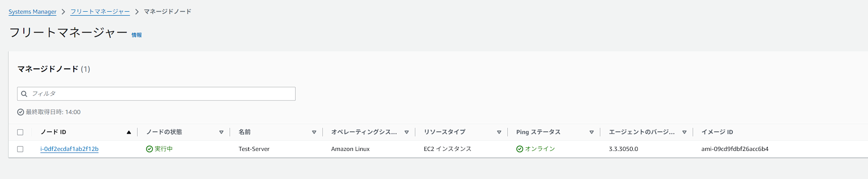Open the オペレーティングシステム column dropdown
Screen dimensions: 868x179
click(407, 132)
